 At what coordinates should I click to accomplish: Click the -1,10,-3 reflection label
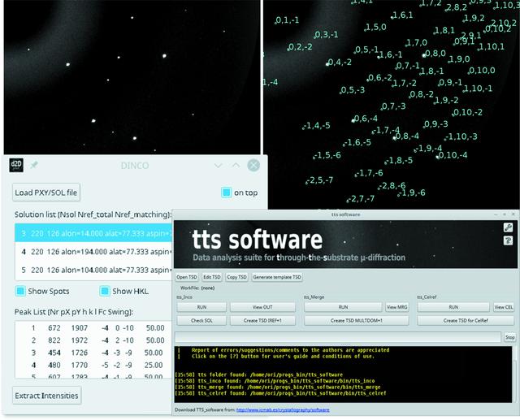[462, 136]
